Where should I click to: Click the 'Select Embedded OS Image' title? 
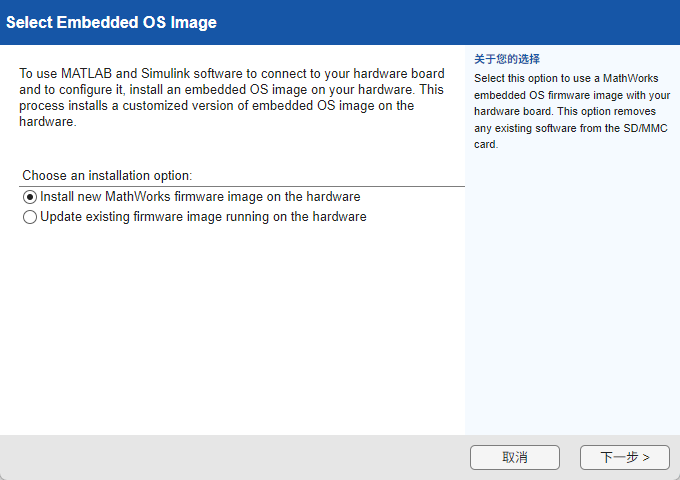click(x=111, y=22)
